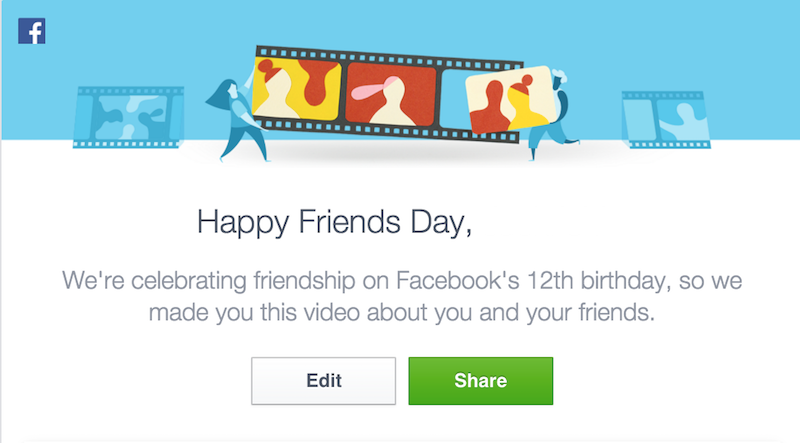
Task: Click the white Edit button
Action: (x=323, y=381)
